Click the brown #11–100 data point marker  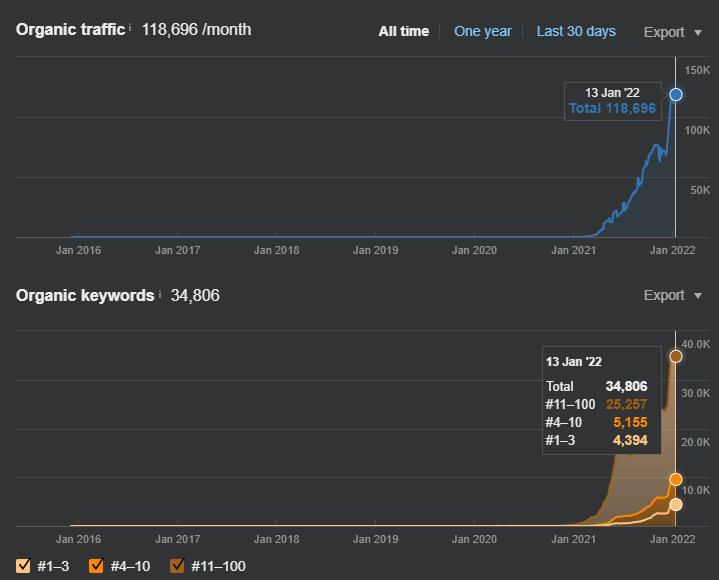pos(675,356)
